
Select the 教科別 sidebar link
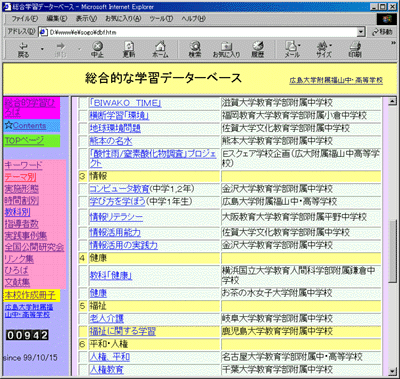(x=18, y=212)
